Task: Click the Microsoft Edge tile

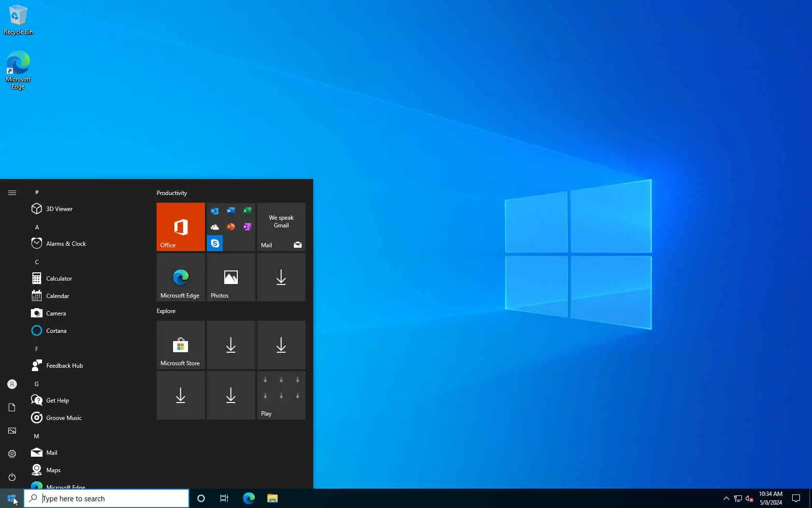Action: (x=181, y=277)
